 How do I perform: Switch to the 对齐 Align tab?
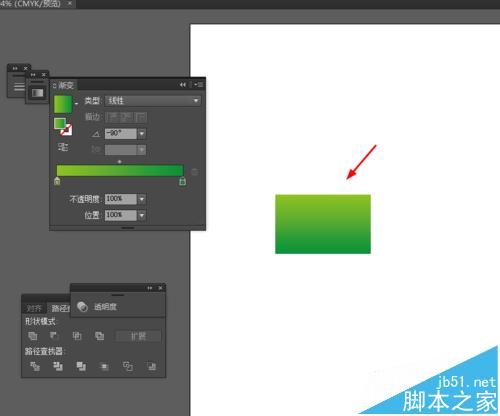pyautogui.click(x=34, y=308)
